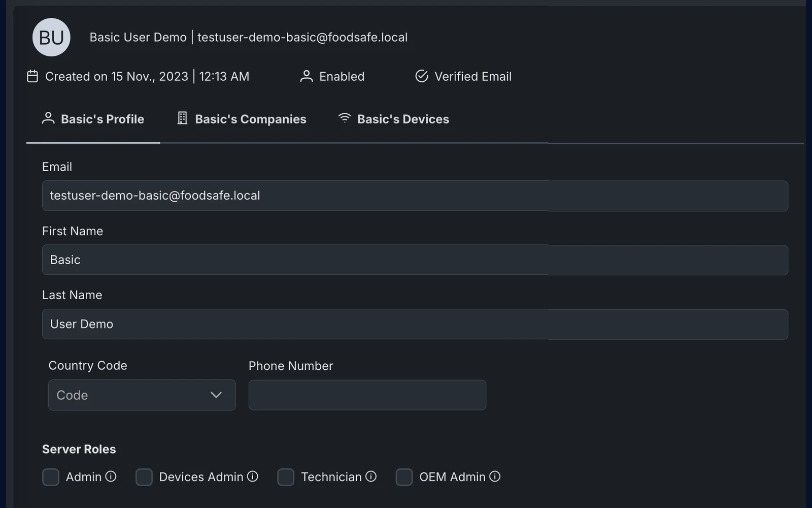Go to the Basic's Devices tab
This screenshot has height=508, width=812.
(x=394, y=119)
